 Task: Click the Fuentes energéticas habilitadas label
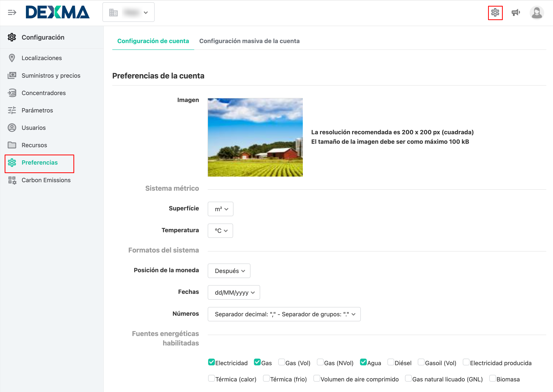coord(165,338)
